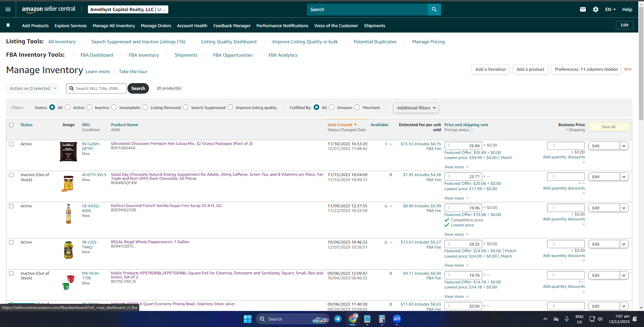Open the EN language dropdown
Viewport: 644px width, 327px height.
tap(610, 9)
